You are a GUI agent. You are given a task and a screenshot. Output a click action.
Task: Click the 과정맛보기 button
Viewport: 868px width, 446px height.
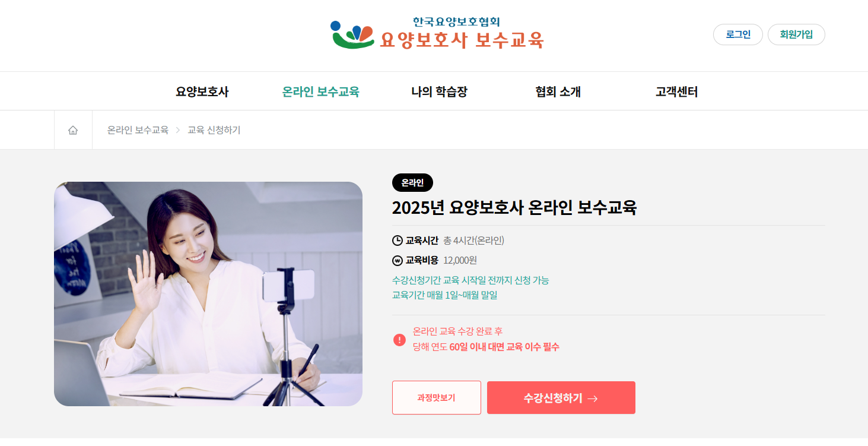(x=437, y=397)
